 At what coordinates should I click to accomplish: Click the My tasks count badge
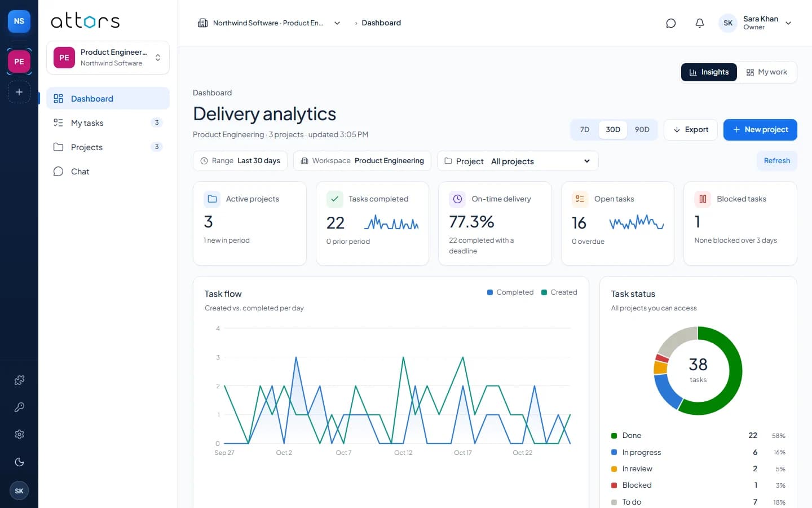[157, 122]
